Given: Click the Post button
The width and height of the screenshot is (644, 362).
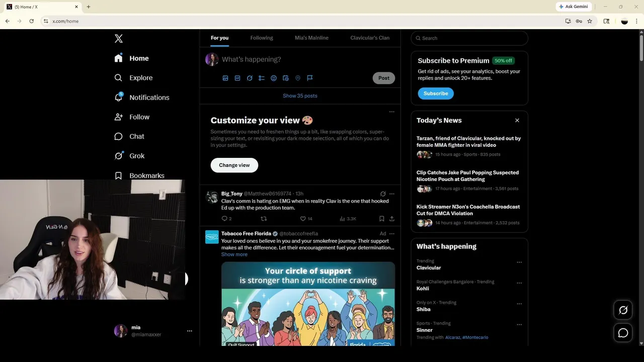Looking at the screenshot, I should coord(384,78).
